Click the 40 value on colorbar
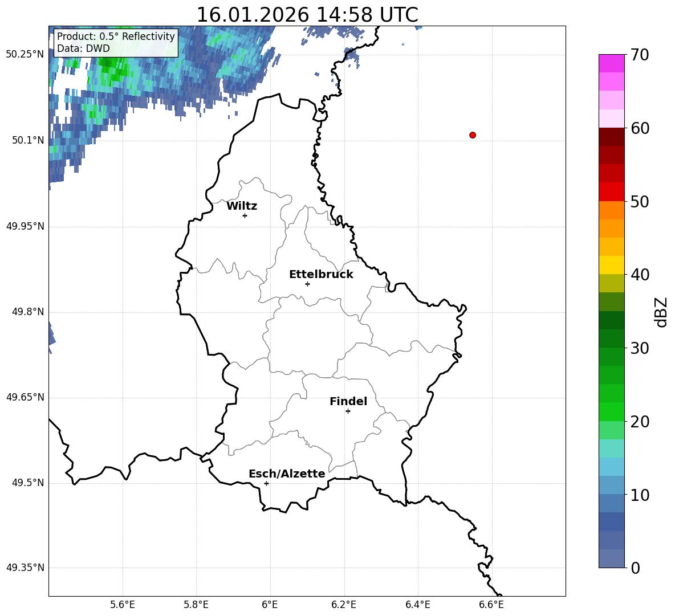 pos(640,275)
